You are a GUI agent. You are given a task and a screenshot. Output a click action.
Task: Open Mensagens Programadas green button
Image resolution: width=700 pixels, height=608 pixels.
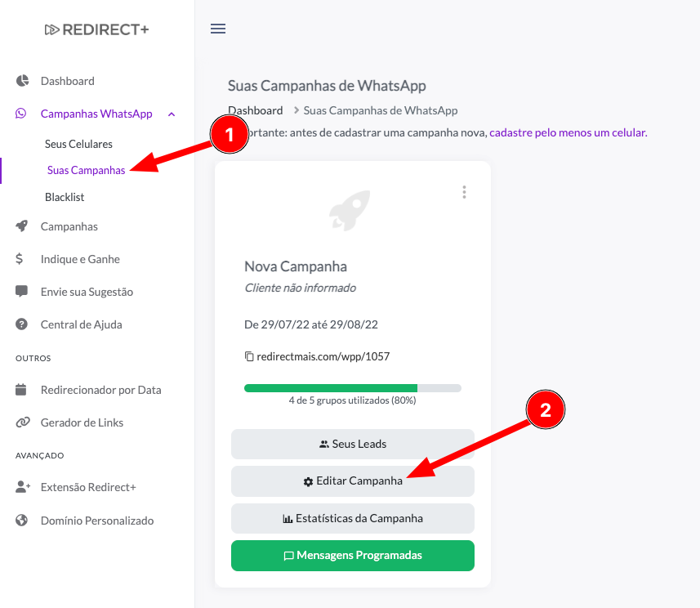pos(353,556)
